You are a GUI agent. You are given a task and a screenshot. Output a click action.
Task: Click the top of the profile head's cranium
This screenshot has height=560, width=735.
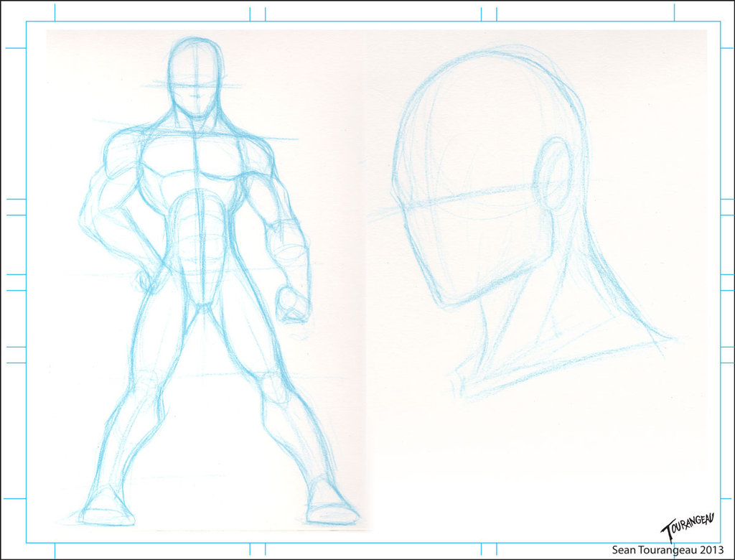[488, 61]
